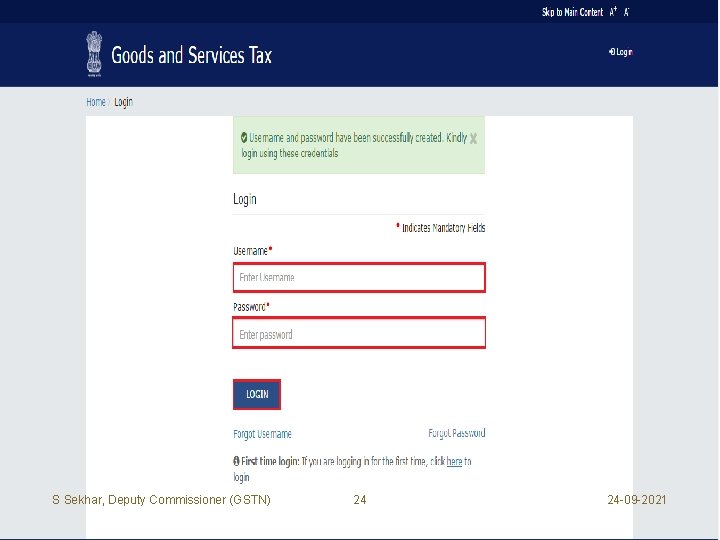Click the Indian national emblem logo
Image resolution: width=720 pixels, height=540 pixels.
(94, 54)
